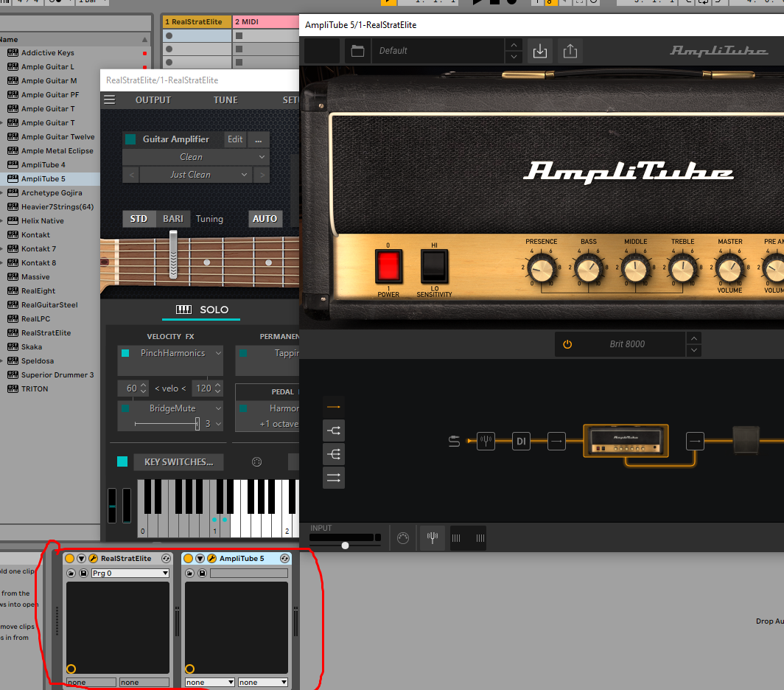Click the AmpliTube preset folder browser icon
This screenshot has width=784, height=690.
tap(357, 51)
